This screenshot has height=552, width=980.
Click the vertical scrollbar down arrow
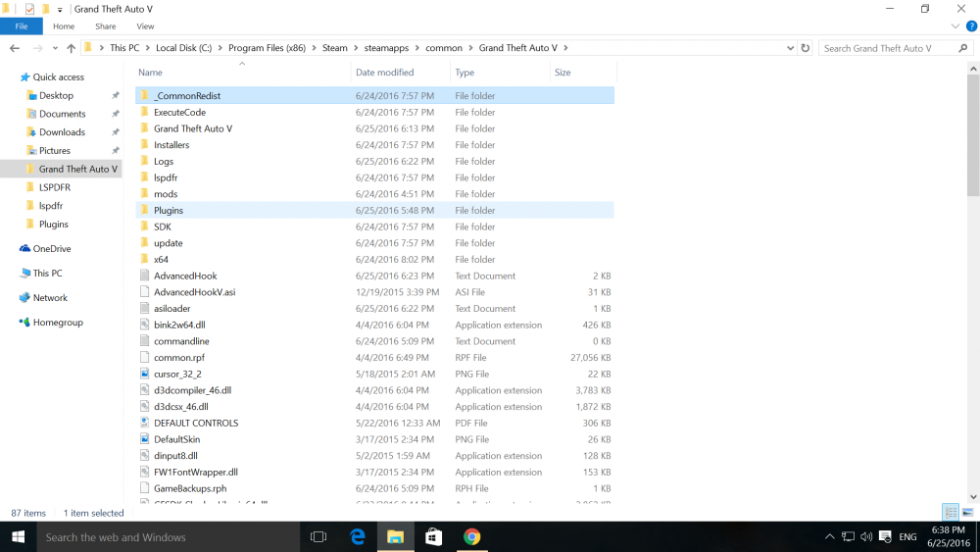coord(973,497)
